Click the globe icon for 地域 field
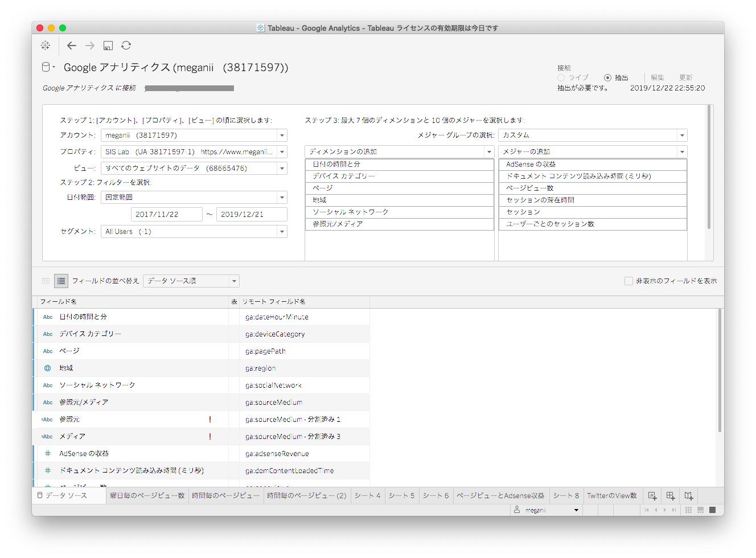The image size is (756, 558). [x=48, y=368]
